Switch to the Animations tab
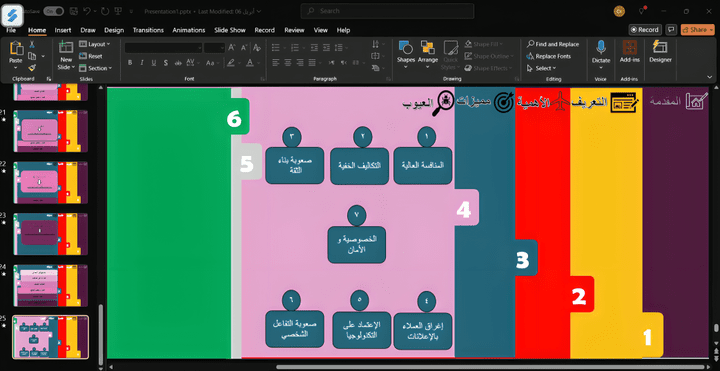 click(x=189, y=30)
